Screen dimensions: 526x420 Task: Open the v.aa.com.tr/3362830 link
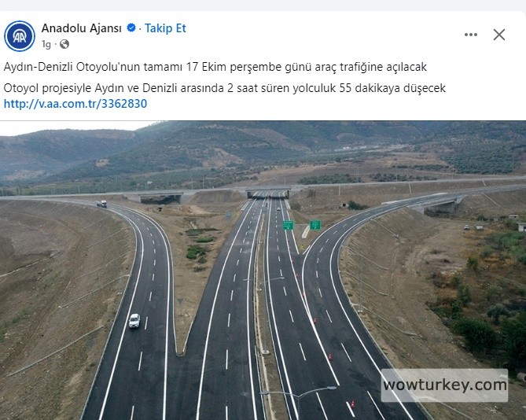point(75,104)
